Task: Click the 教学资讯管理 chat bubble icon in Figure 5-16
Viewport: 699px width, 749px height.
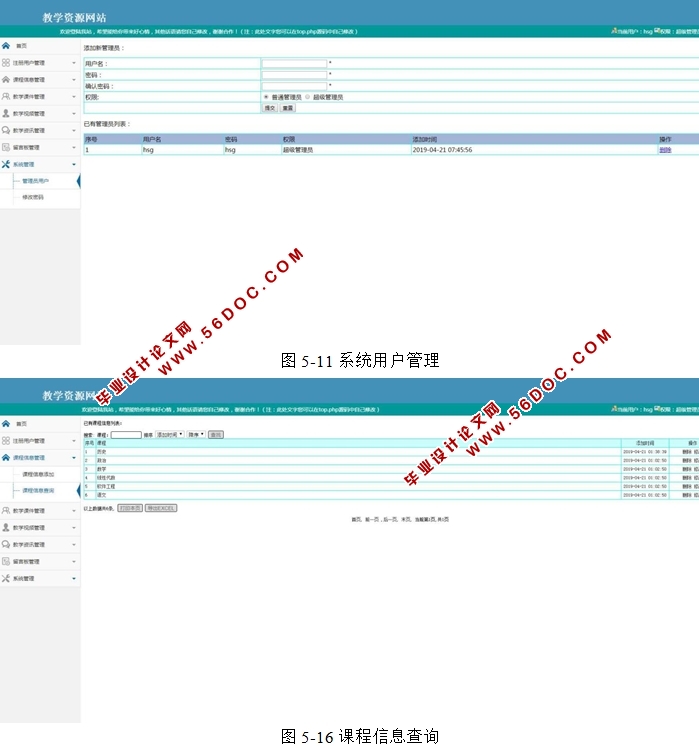Action: (x=6, y=544)
